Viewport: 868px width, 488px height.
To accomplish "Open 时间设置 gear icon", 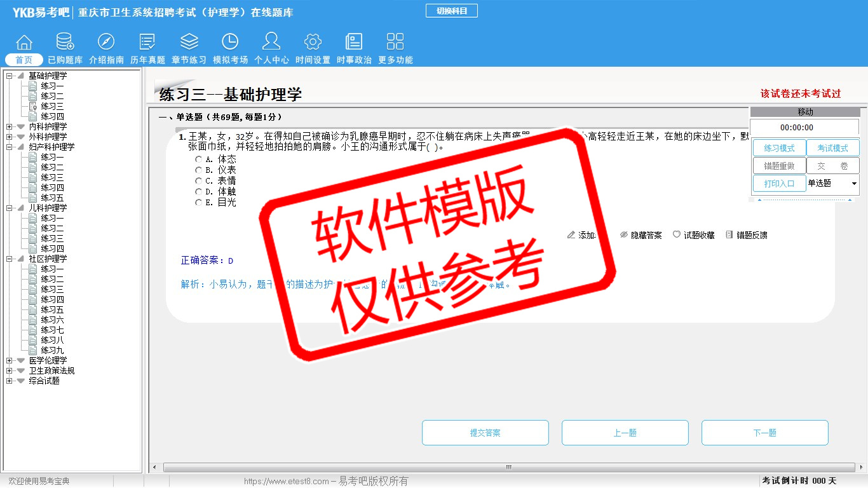I will pos(313,43).
